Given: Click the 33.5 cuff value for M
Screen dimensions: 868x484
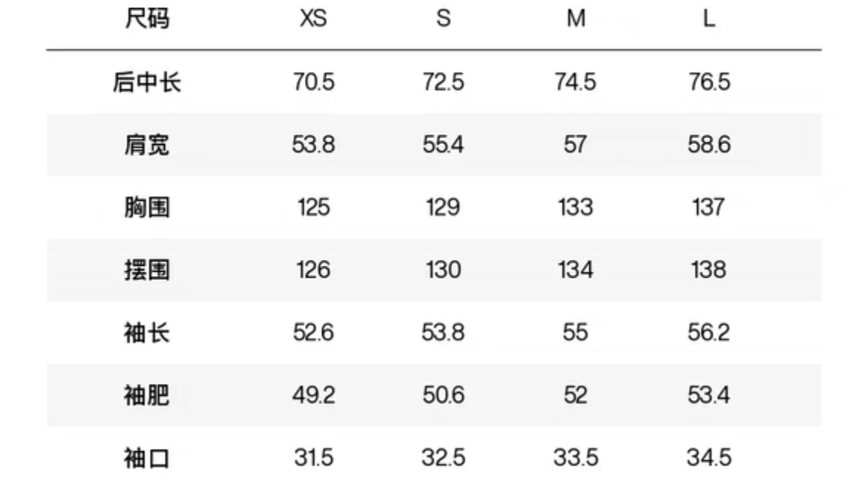Looking at the screenshot, I should coord(576,458).
